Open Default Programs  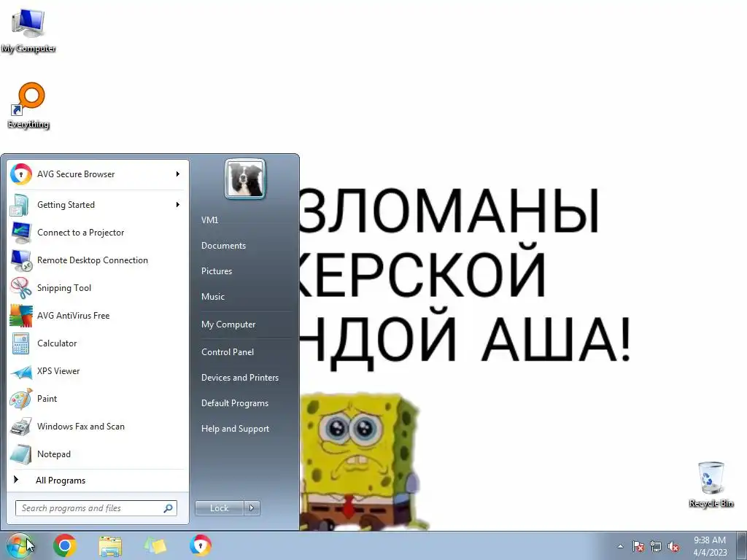[x=234, y=403]
